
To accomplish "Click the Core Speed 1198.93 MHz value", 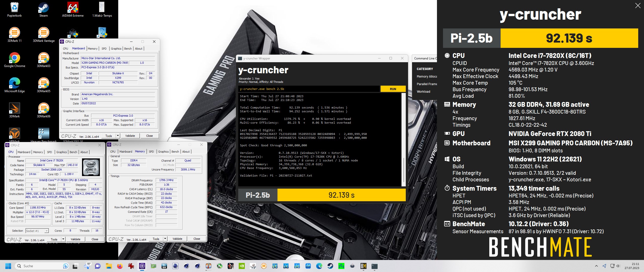I will (38, 208).
